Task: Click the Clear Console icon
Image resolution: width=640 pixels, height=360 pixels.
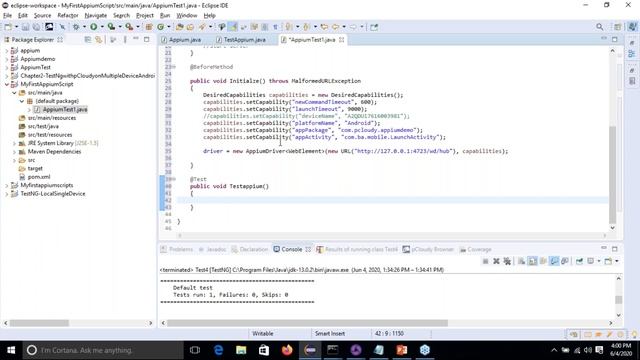Action: pos(522,261)
